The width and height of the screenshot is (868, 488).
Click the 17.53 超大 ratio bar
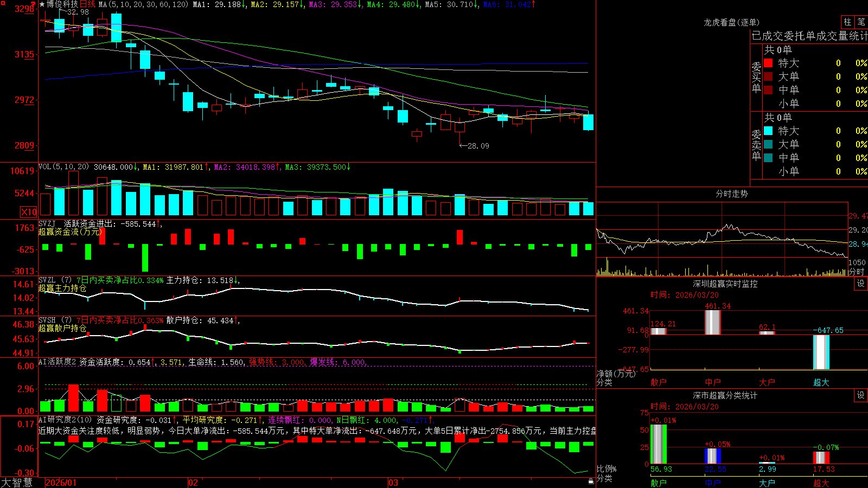pyautogui.click(x=821, y=458)
